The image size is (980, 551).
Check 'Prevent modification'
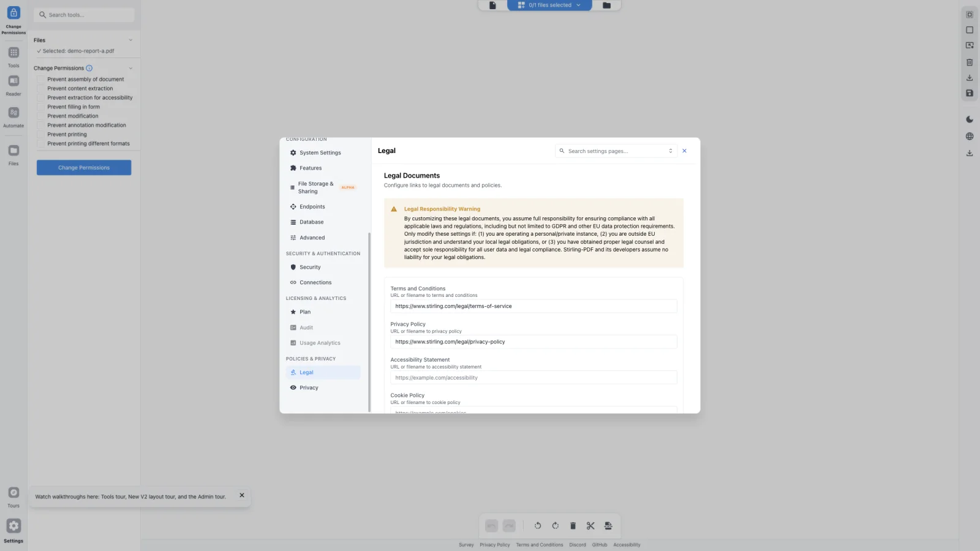click(40, 116)
